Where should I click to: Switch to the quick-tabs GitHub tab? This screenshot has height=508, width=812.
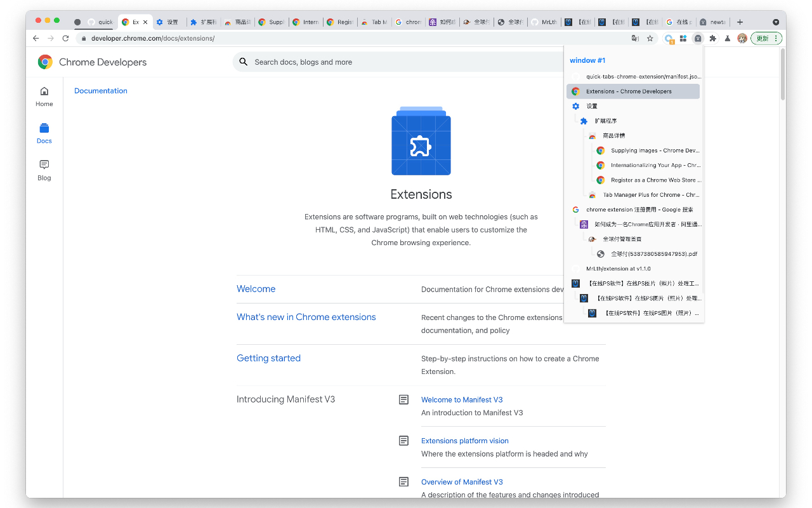coord(100,22)
